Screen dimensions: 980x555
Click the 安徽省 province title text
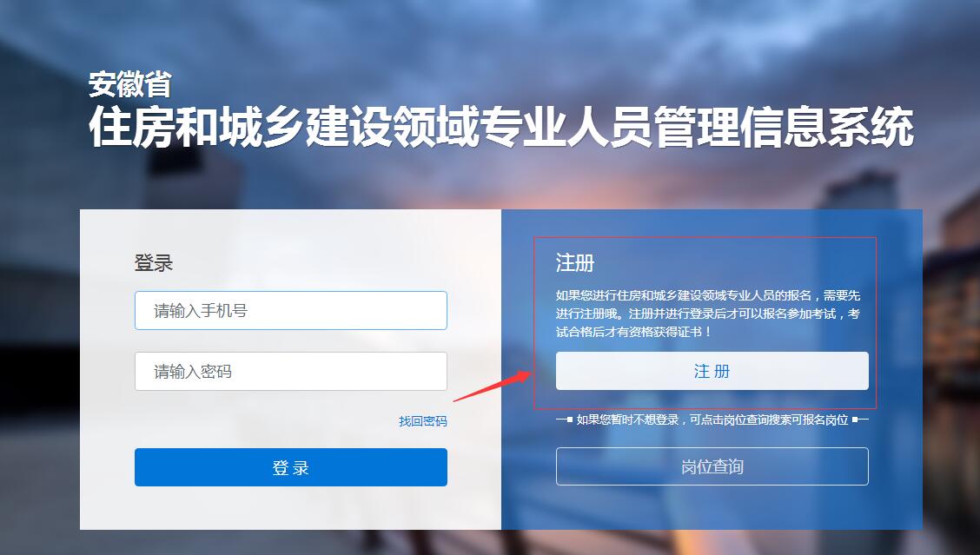129,84
